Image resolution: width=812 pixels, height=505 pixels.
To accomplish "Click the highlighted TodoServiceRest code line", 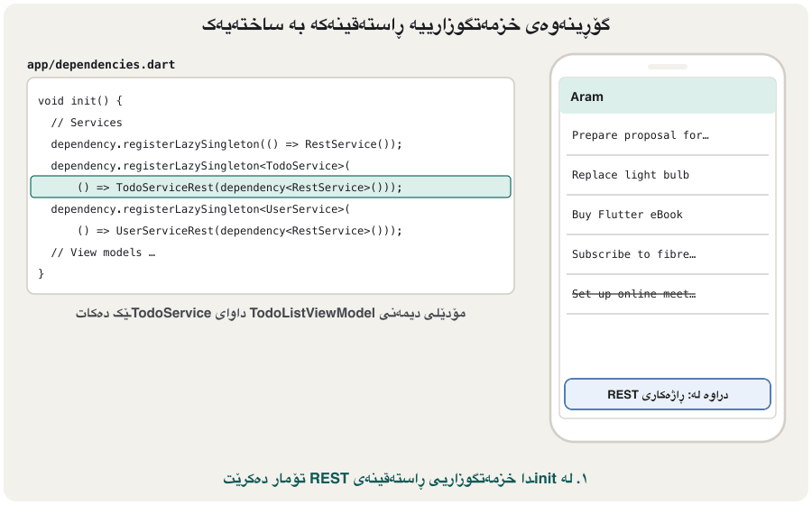I will [x=271, y=187].
